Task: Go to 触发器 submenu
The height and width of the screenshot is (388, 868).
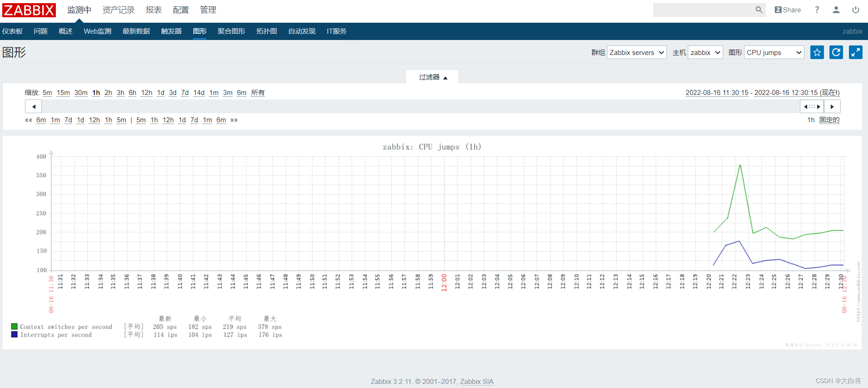Action: click(x=171, y=31)
